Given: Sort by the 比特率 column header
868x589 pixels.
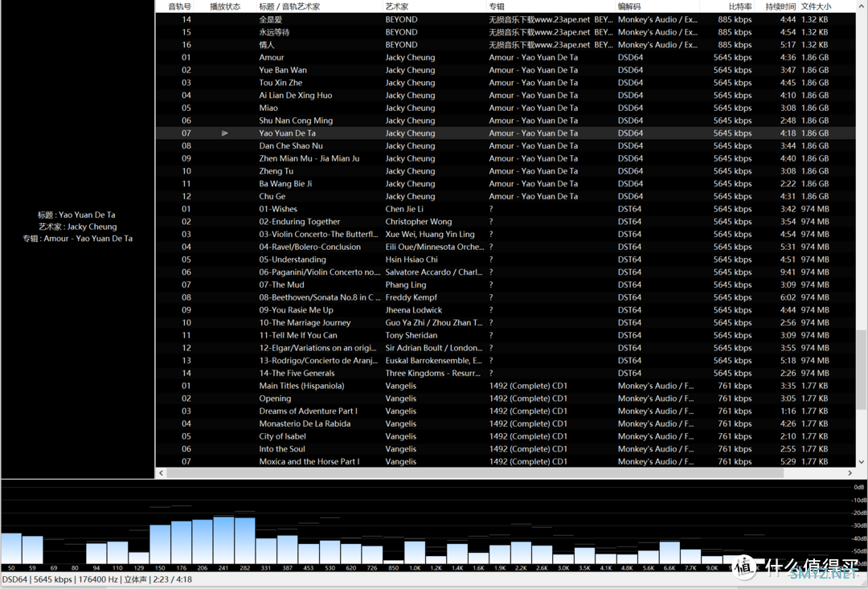Looking at the screenshot, I should (740, 6).
